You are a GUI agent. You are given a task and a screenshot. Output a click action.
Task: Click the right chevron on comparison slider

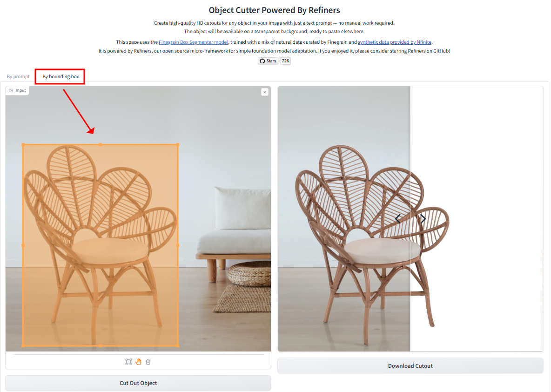(x=423, y=219)
